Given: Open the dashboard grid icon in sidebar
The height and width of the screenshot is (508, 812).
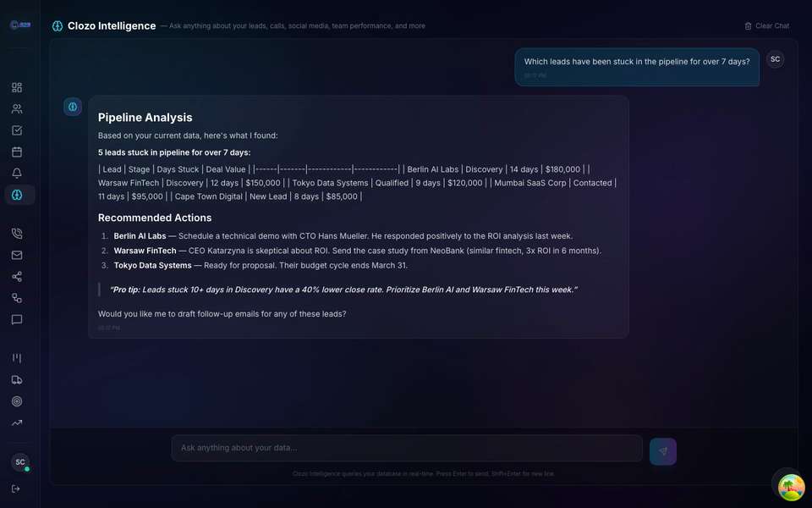Looking at the screenshot, I should pos(17,87).
